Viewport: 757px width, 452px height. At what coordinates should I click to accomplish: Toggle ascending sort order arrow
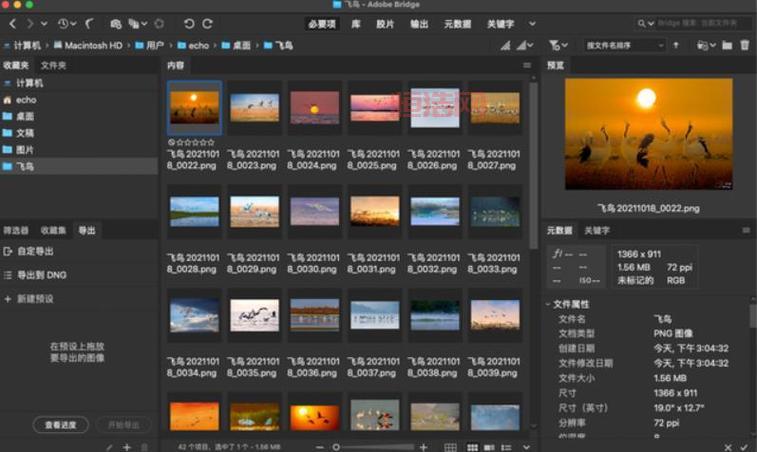676,45
